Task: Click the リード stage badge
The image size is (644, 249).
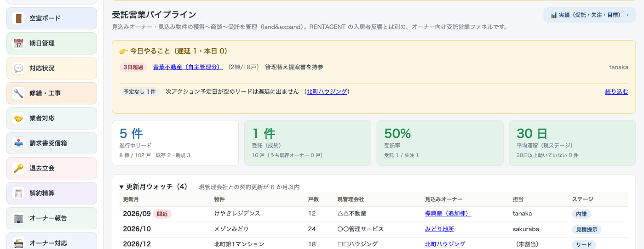Action: 584,244
